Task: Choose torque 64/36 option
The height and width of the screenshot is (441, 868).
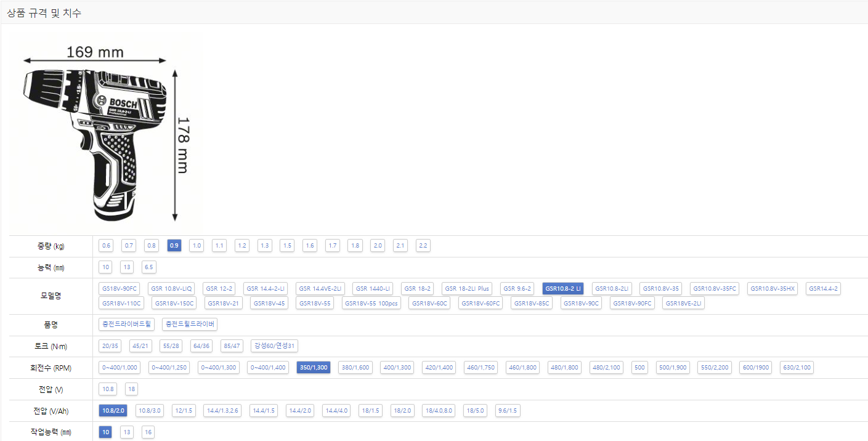Action: [x=201, y=346]
